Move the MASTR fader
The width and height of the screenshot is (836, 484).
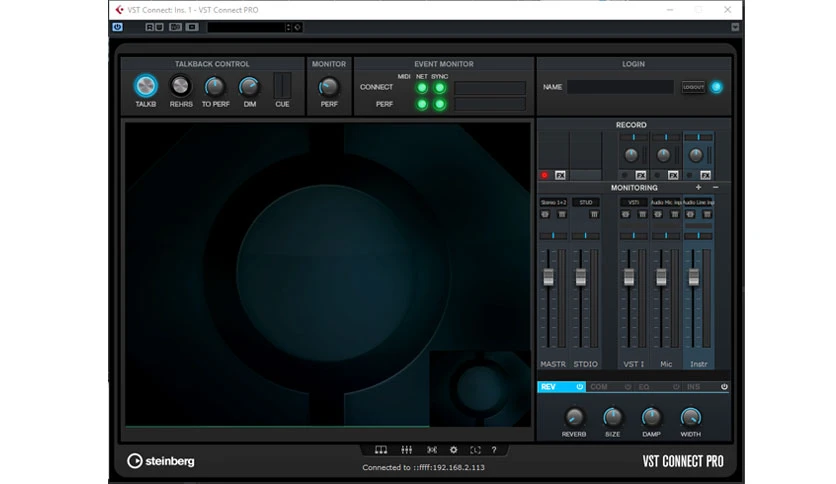548,277
